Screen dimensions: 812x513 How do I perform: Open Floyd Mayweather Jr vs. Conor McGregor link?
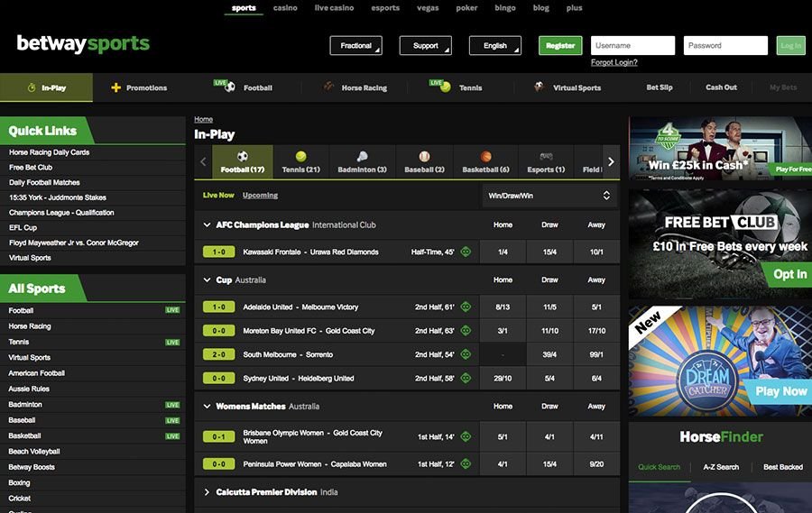[74, 243]
